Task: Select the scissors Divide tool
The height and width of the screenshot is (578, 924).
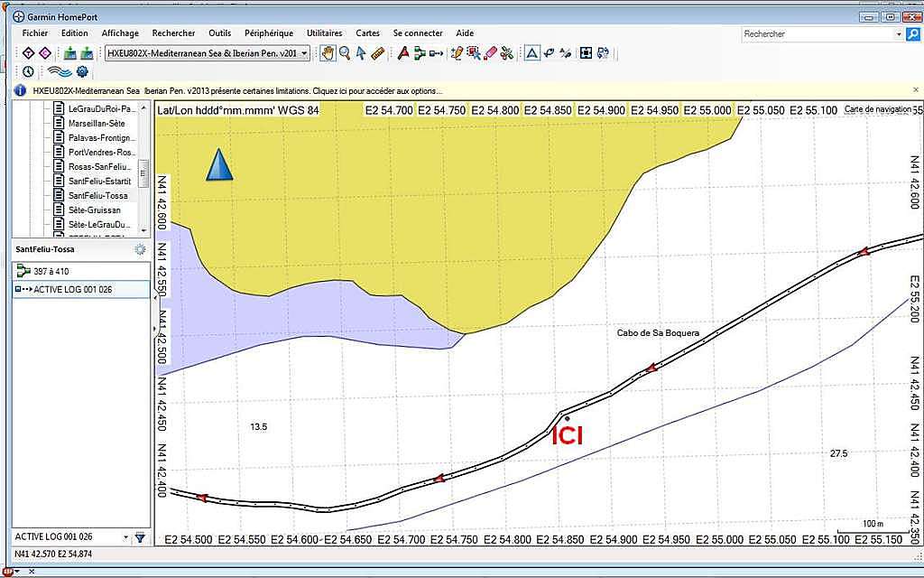Action: pos(507,53)
